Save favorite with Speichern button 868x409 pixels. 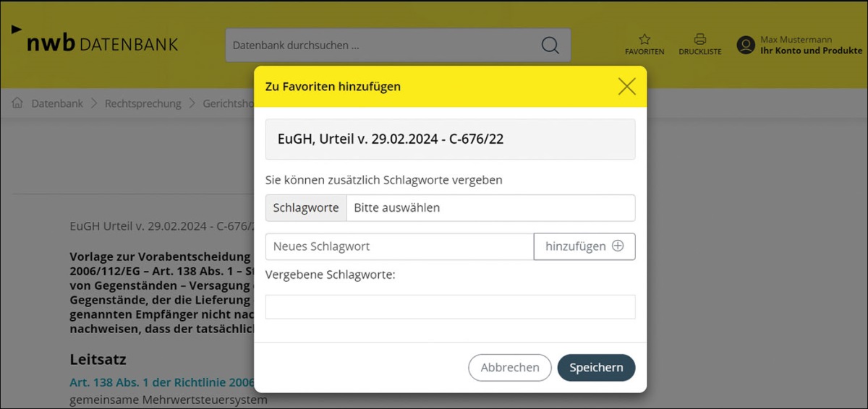(596, 367)
